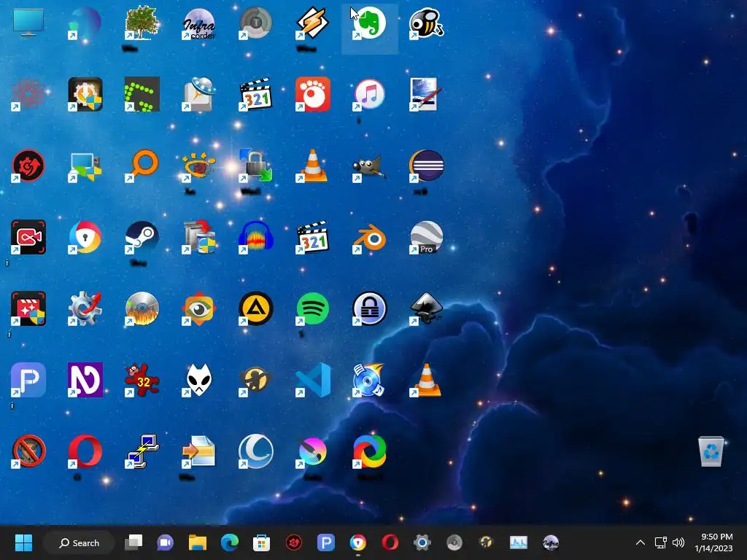The height and width of the screenshot is (560, 747).
Task: Launch the Spotify desktop shortcut
Action: coord(312,308)
